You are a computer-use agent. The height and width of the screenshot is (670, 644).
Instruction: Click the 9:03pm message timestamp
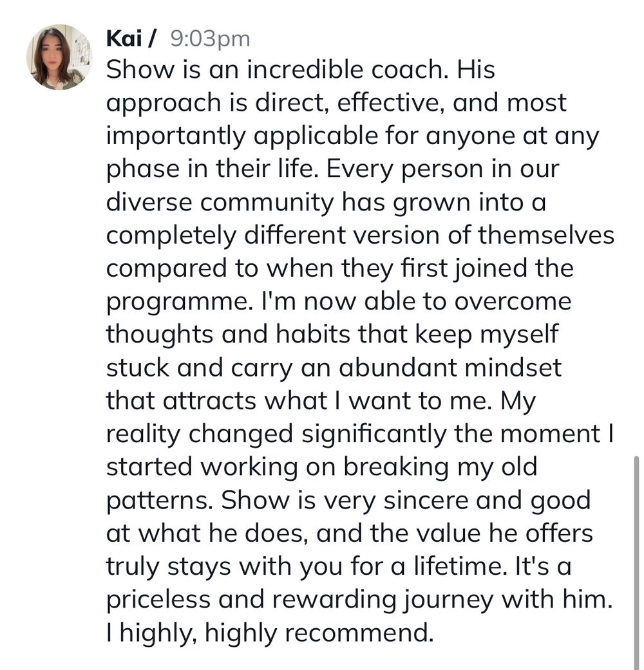click(209, 39)
